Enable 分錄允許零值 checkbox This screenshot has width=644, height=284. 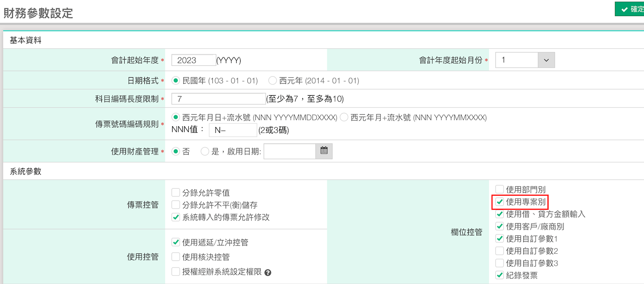point(176,193)
